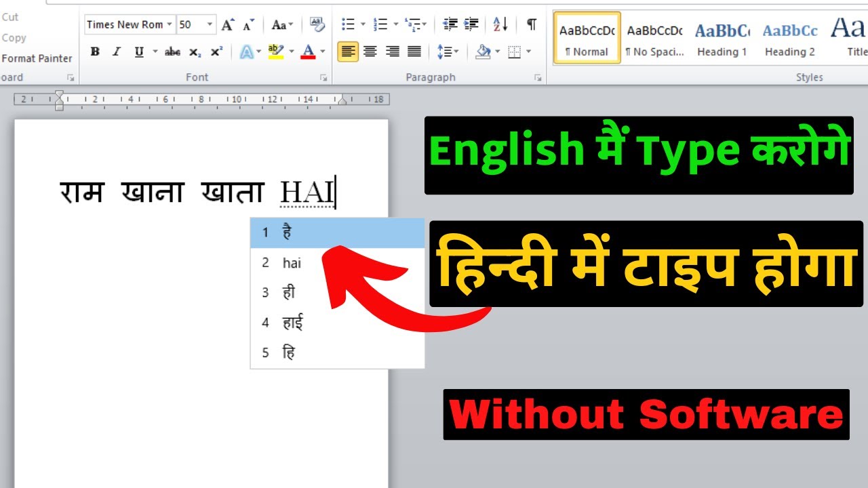
Task: Choose suggestion 4 हाई
Action: click(338, 323)
